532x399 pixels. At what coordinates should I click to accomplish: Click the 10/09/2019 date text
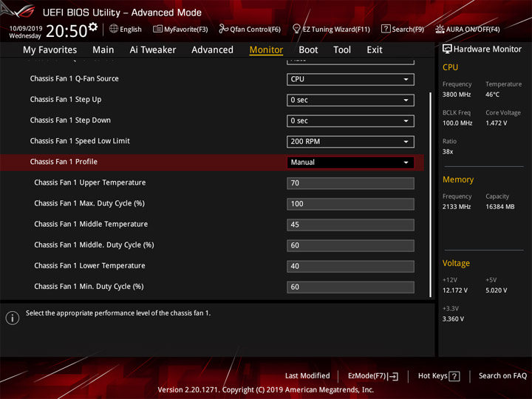coord(26,29)
